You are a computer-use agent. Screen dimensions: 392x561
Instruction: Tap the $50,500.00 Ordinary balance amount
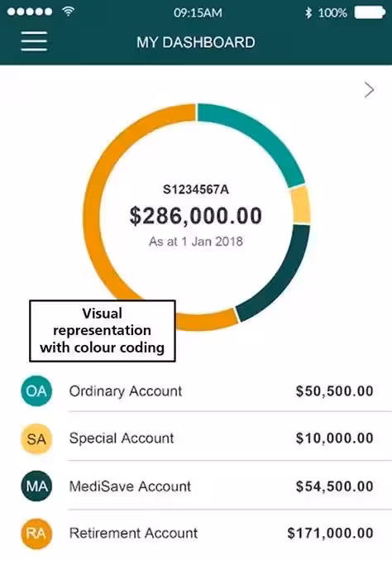(x=335, y=391)
